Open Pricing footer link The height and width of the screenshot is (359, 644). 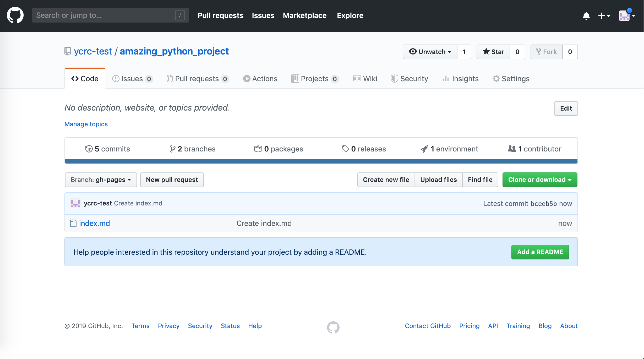click(x=469, y=326)
